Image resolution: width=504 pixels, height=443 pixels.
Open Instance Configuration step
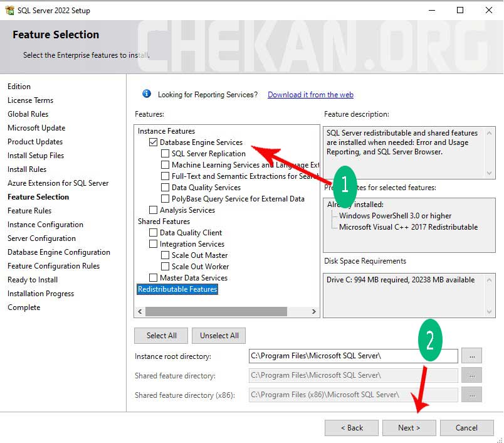click(45, 225)
